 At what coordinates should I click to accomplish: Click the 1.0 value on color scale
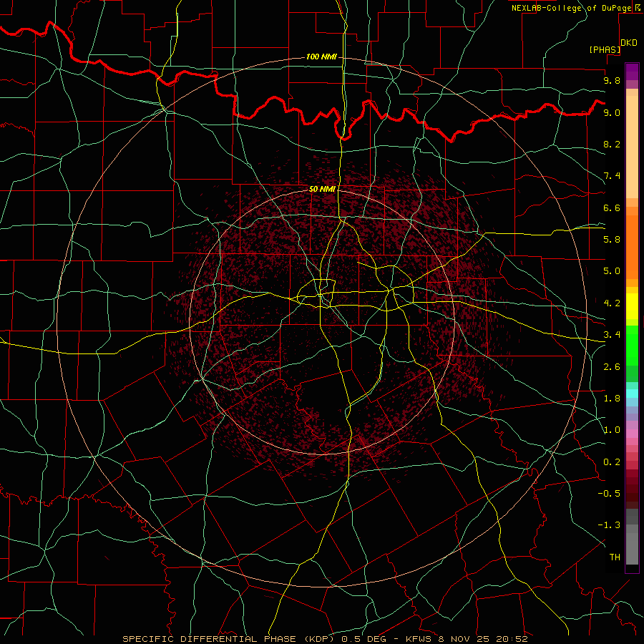coord(612,430)
